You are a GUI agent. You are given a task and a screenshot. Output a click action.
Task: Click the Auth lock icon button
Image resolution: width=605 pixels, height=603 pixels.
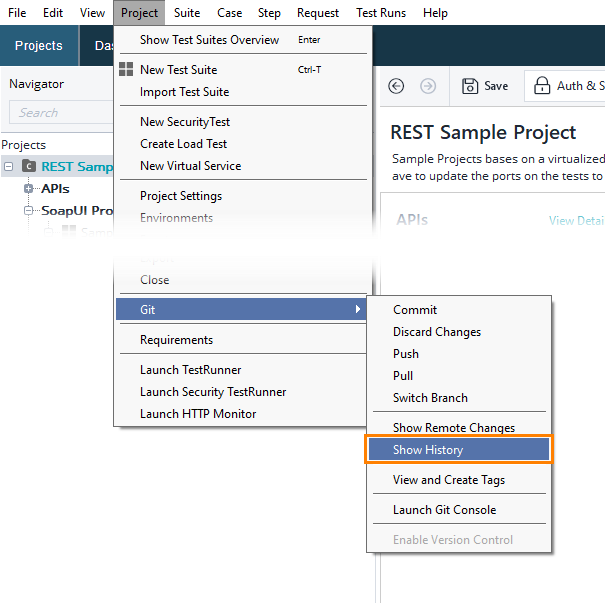coord(542,85)
